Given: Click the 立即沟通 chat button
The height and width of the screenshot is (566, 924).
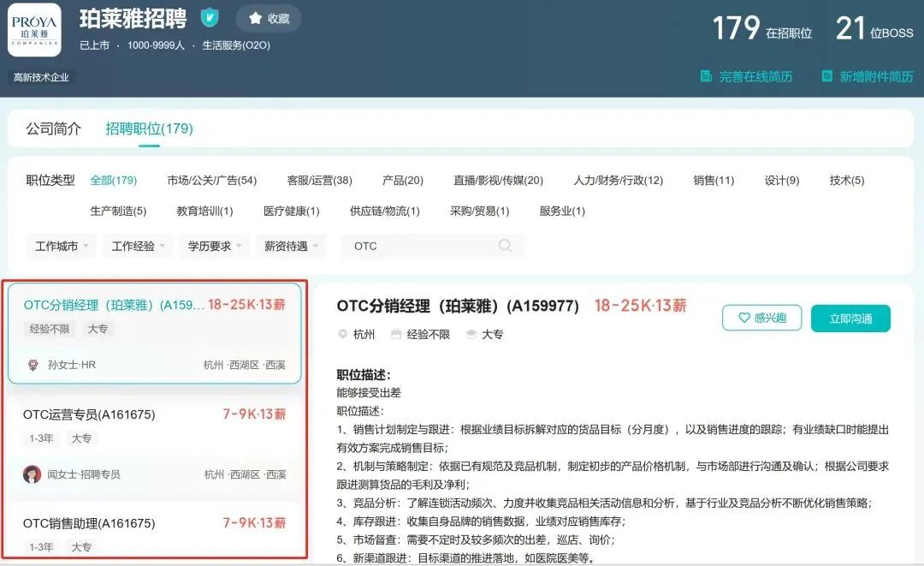Looking at the screenshot, I should 850,319.
